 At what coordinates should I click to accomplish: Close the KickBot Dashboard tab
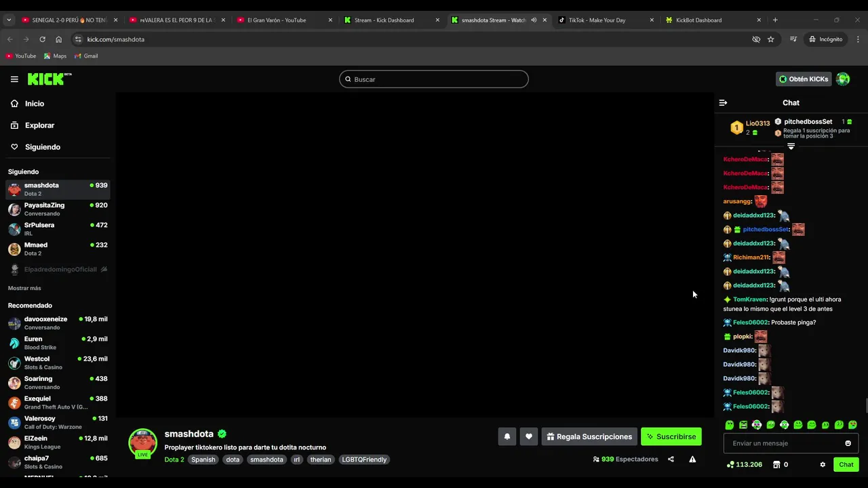point(759,20)
